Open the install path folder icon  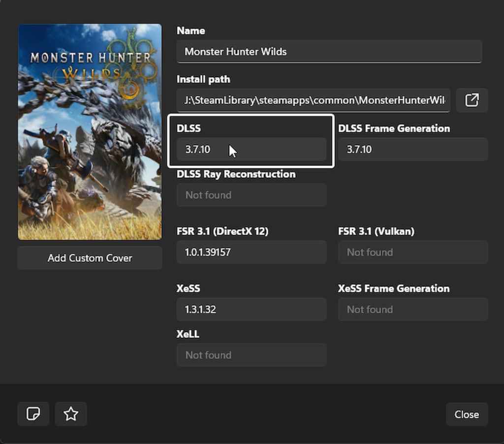click(x=472, y=100)
